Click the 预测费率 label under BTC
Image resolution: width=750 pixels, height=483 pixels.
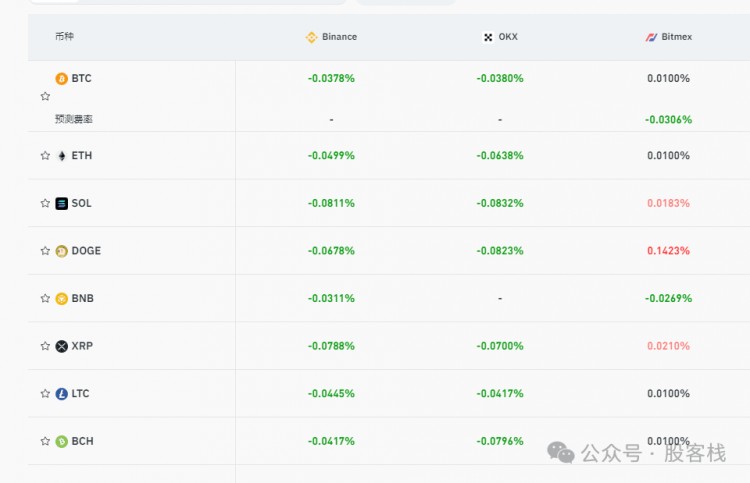point(73,119)
